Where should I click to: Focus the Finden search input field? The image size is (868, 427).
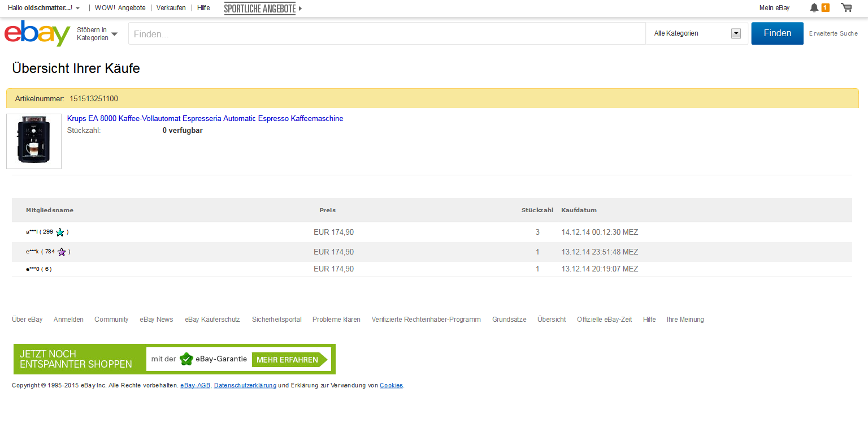(387, 33)
